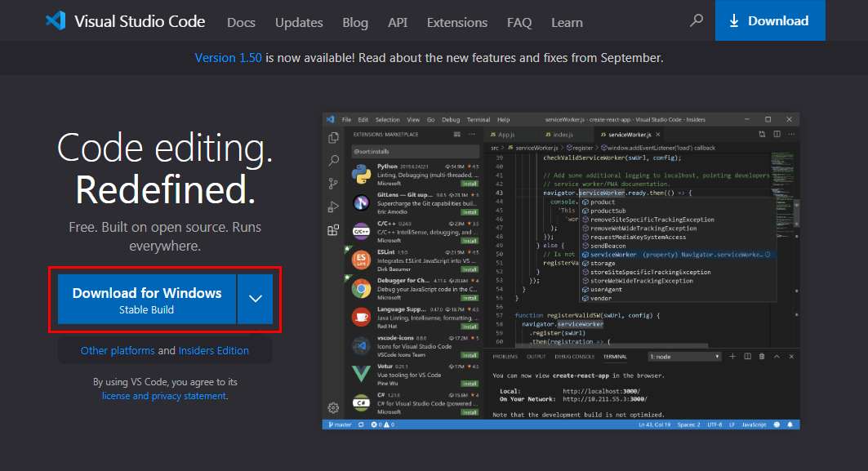Screen dimensions: 868x471
Task: Click the ESLint extension icon
Action: (361, 260)
